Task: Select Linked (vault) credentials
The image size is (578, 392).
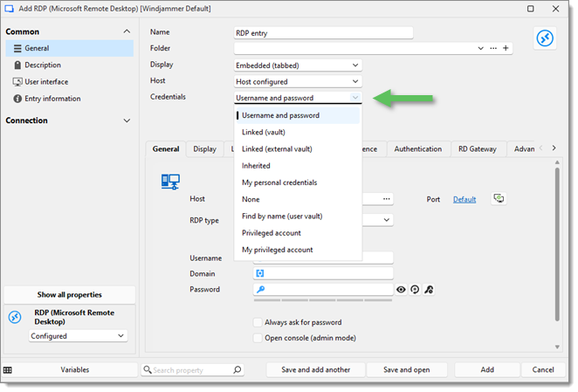Action: pyautogui.click(x=298, y=133)
